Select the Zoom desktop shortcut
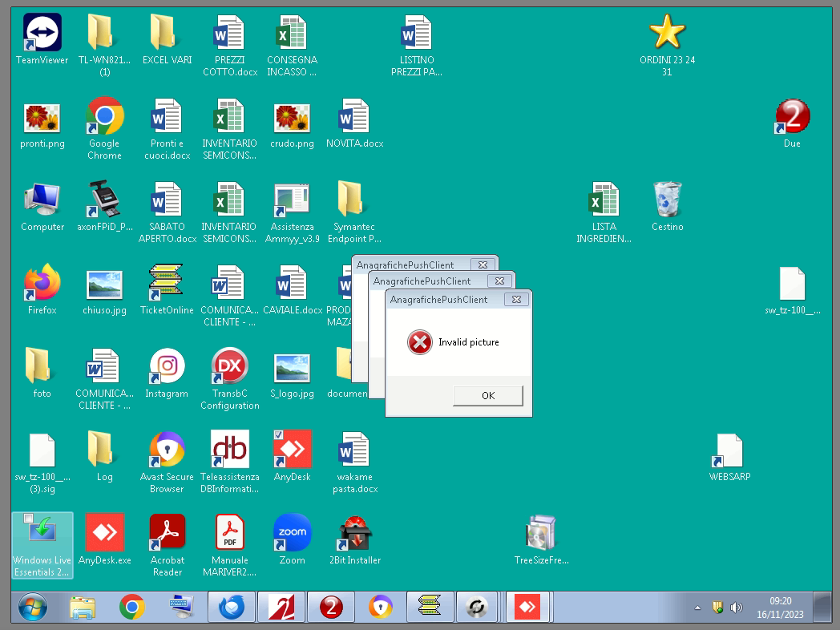This screenshot has width=840, height=630. click(292, 539)
